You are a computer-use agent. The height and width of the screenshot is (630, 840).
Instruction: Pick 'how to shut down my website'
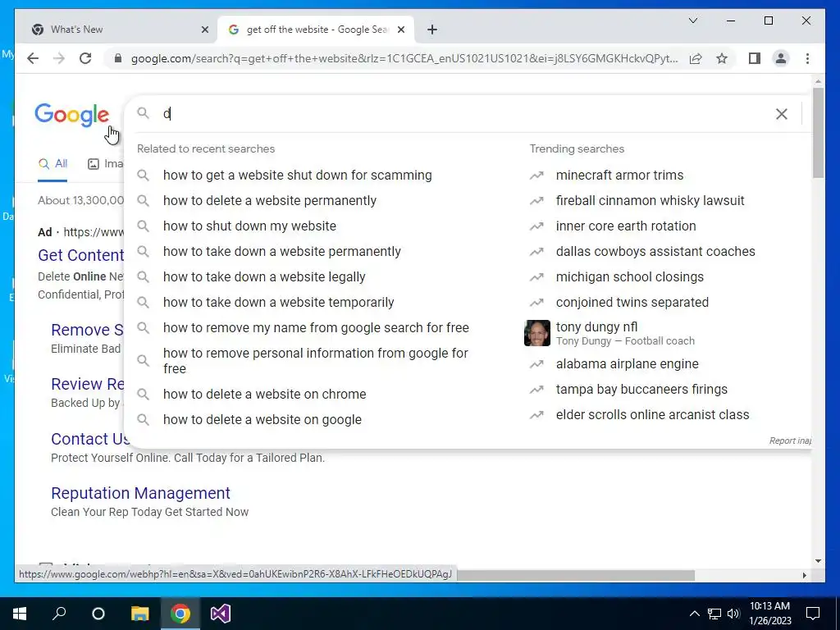tap(249, 226)
